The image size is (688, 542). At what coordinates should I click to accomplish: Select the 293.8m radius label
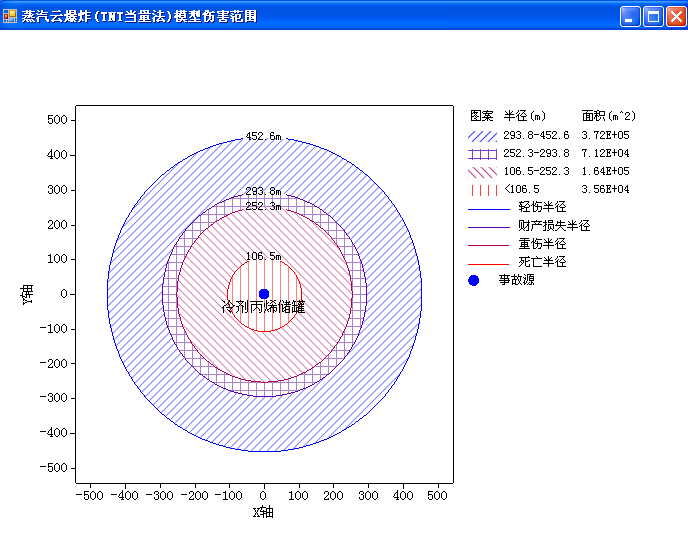point(263,191)
